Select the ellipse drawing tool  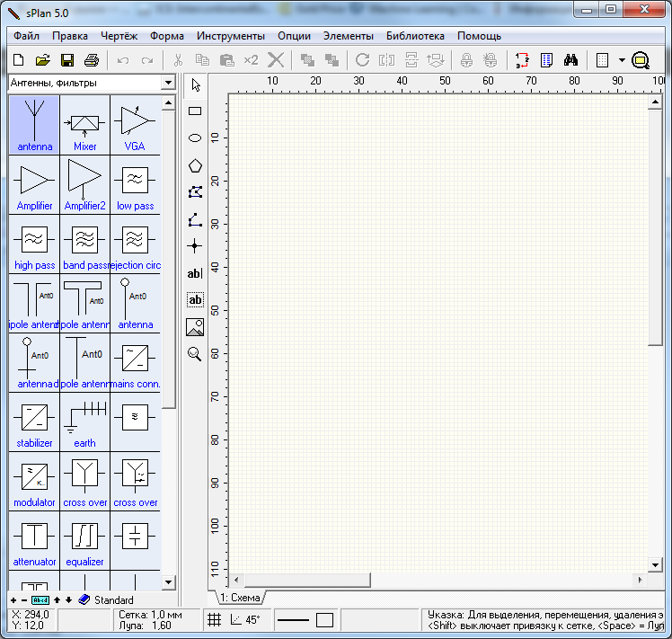pos(194,138)
